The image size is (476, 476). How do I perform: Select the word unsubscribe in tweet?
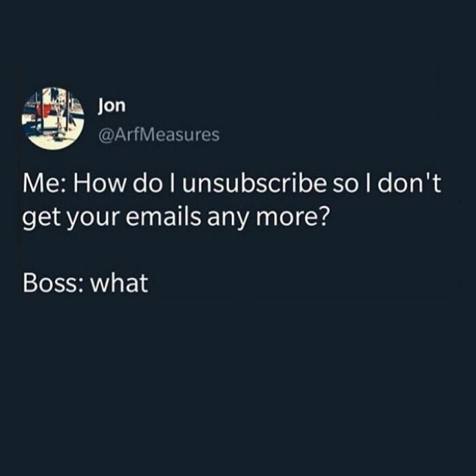click(254, 184)
